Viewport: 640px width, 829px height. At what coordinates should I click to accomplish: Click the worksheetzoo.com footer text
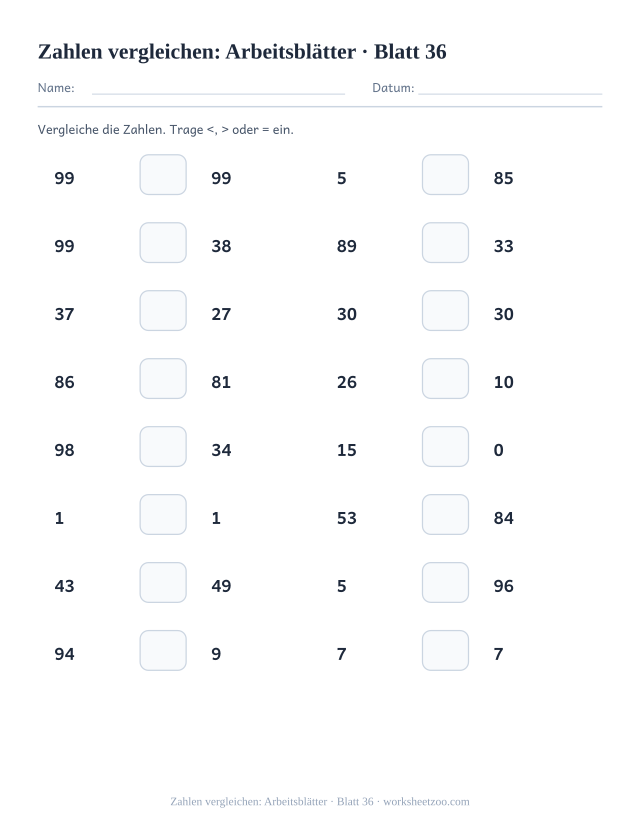point(426,802)
